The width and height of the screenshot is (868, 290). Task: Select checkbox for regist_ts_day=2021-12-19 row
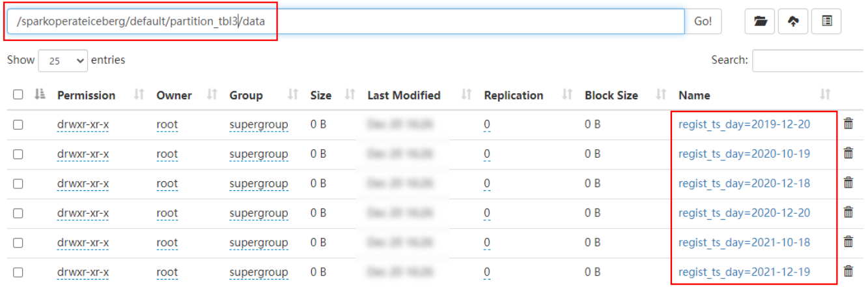tap(18, 272)
